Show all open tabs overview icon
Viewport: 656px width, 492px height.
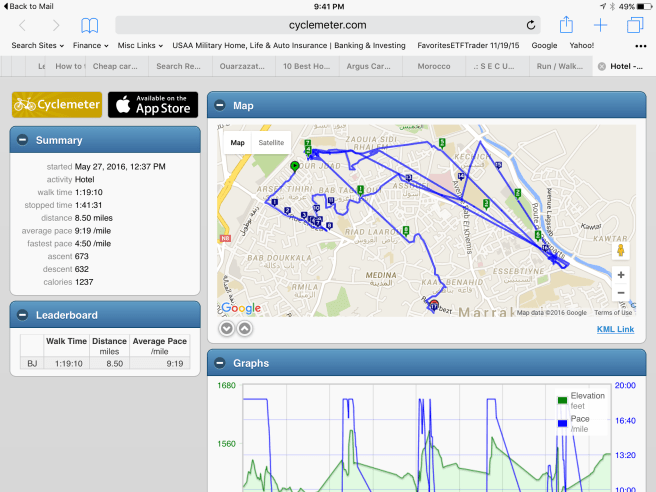[x=634, y=25]
